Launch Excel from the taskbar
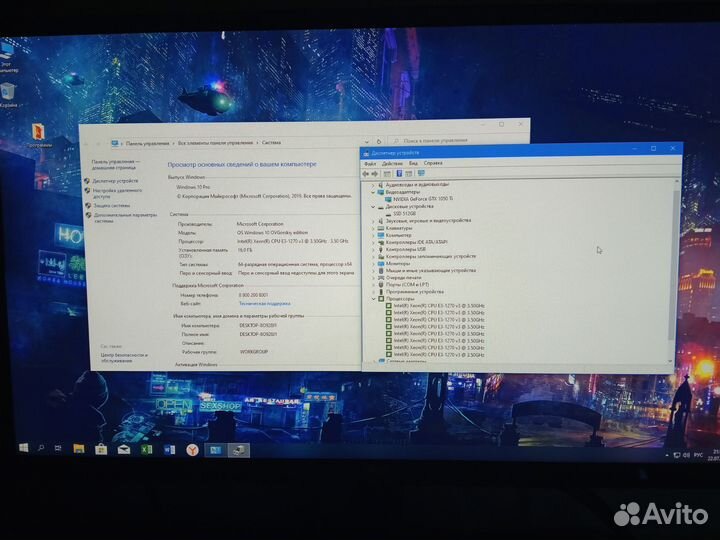The width and height of the screenshot is (720, 540). [146, 450]
